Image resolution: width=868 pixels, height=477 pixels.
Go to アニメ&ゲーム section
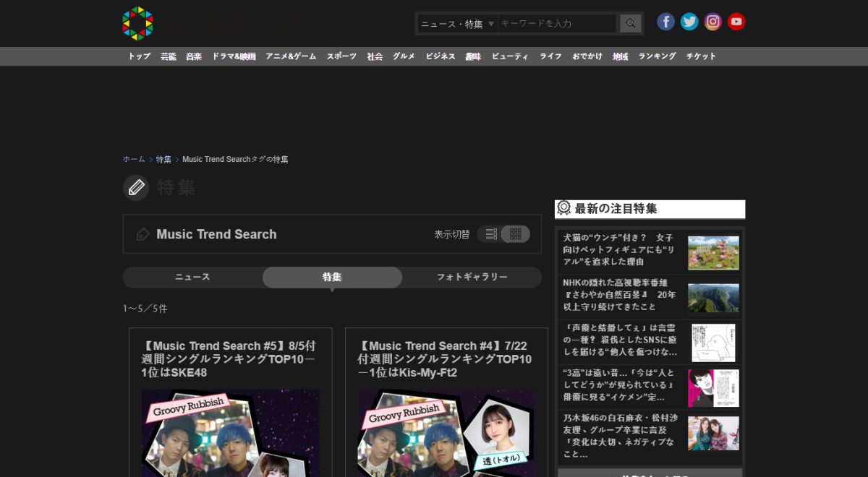[x=291, y=56]
